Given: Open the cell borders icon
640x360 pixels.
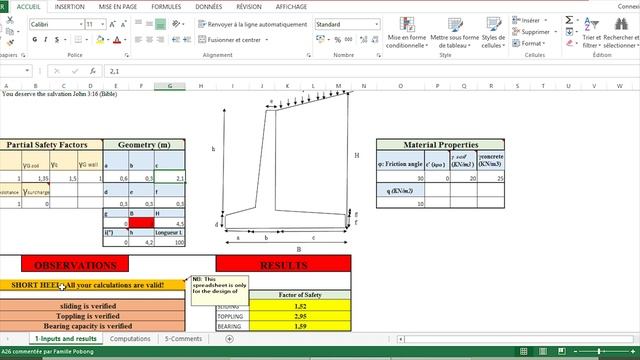Looking at the screenshot, I should 78,40.
